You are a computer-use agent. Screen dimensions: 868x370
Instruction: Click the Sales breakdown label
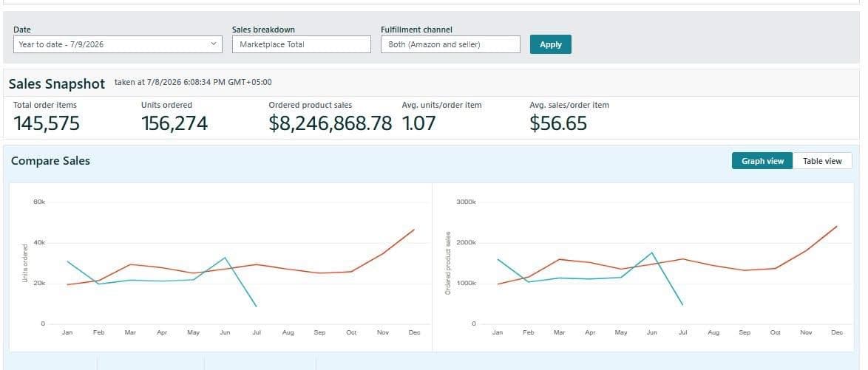pos(263,30)
